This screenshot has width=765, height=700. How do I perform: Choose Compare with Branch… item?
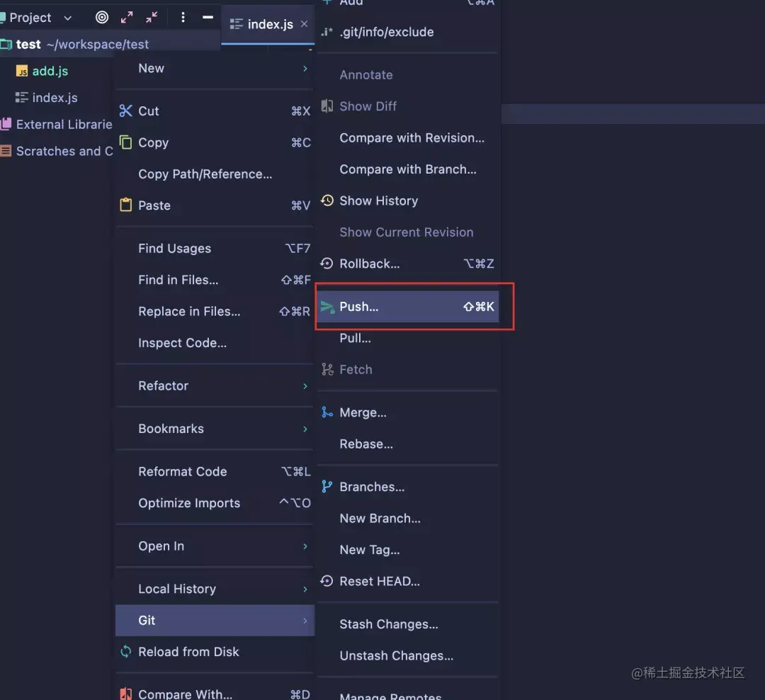point(408,169)
